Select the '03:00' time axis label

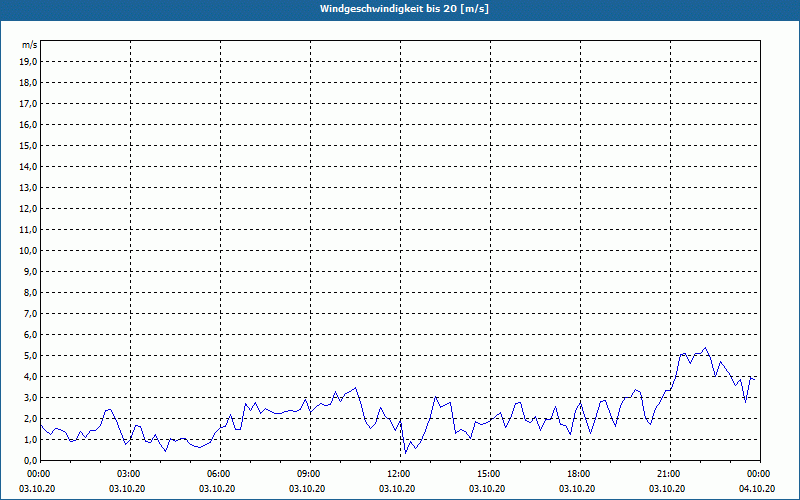131,474
